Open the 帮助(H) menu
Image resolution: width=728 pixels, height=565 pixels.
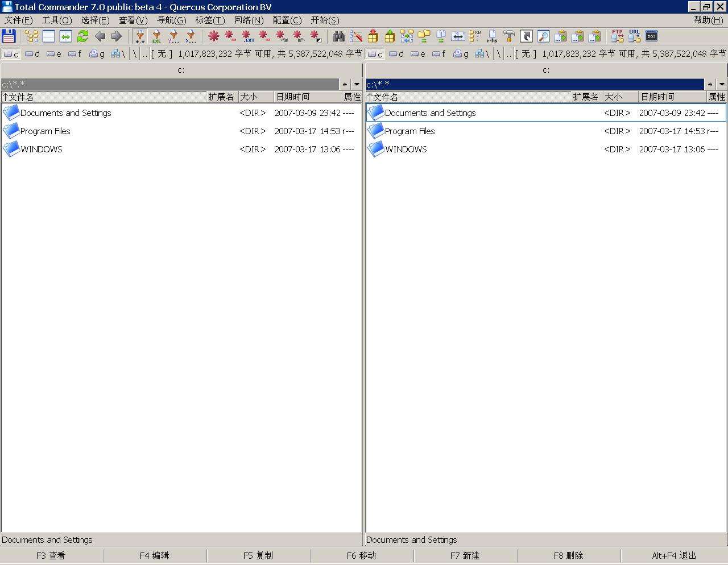coord(708,20)
